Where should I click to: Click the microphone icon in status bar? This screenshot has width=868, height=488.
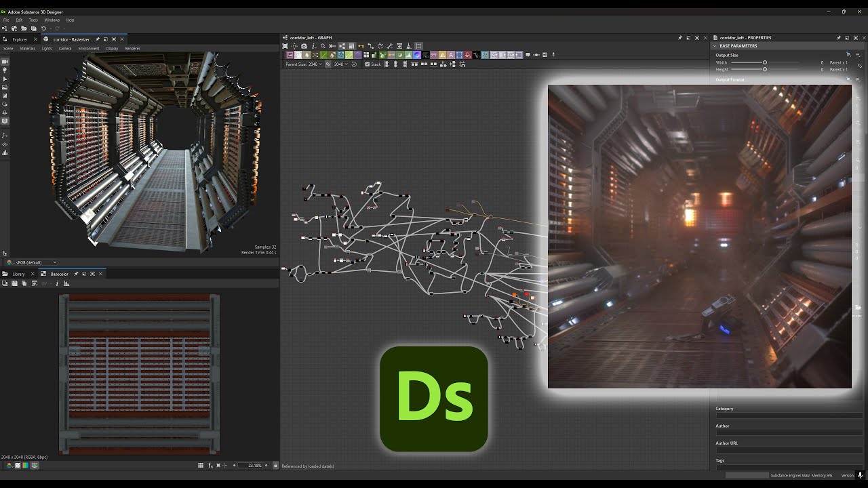click(860, 475)
